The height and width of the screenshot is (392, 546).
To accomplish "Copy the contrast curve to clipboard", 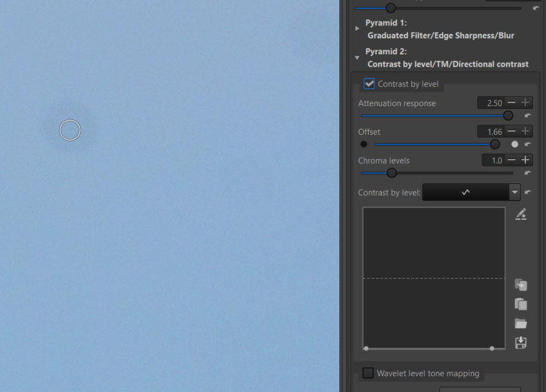I will point(520,285).
